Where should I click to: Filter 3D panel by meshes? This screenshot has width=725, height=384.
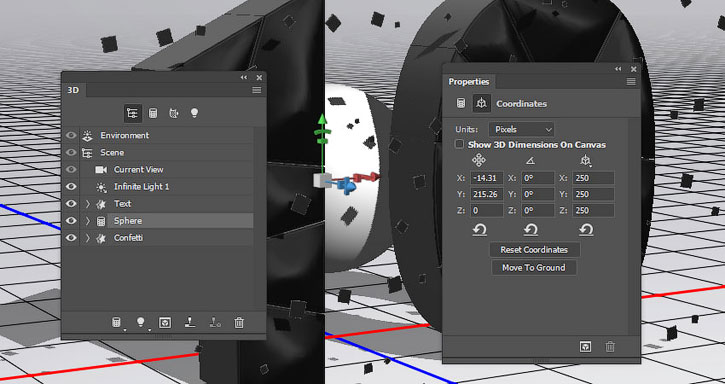pyautogui.click(x=153, y=113)
